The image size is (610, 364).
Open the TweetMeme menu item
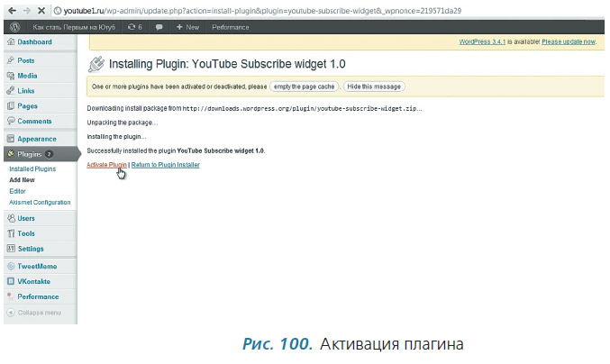37,267
